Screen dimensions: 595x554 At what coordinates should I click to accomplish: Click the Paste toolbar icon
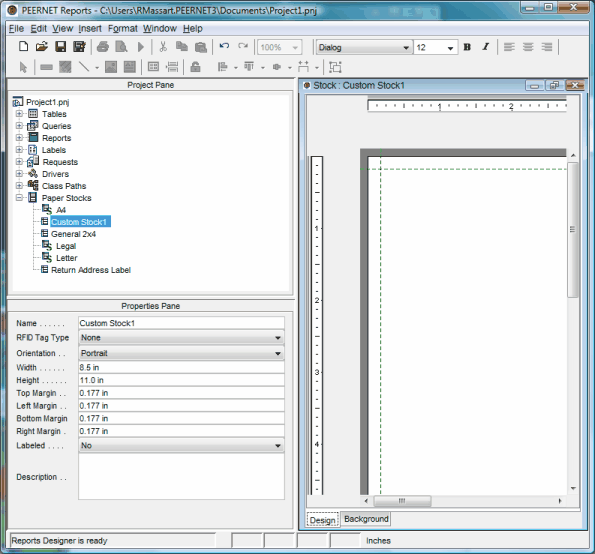pos(201,47)
